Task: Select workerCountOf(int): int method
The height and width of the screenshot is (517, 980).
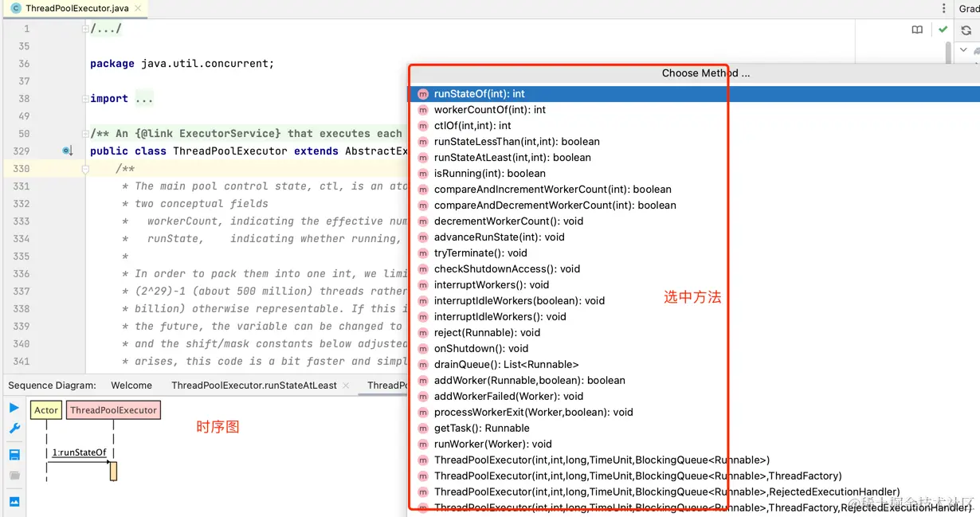Action: [695, 110]
